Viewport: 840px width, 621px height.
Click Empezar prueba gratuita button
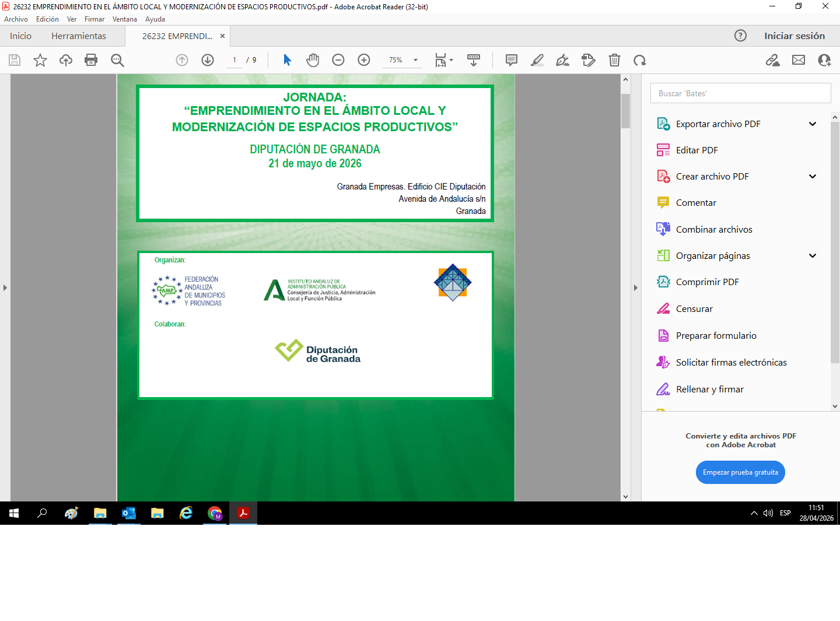[x=740, y=472]
